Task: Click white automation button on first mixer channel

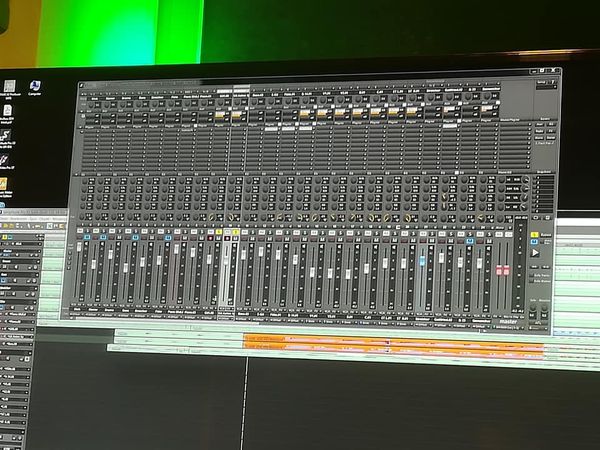Action: tap(80, 231)
